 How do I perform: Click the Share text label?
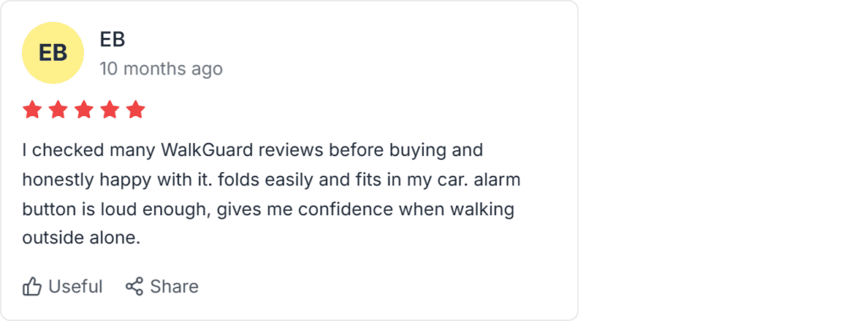pos(175,286)
